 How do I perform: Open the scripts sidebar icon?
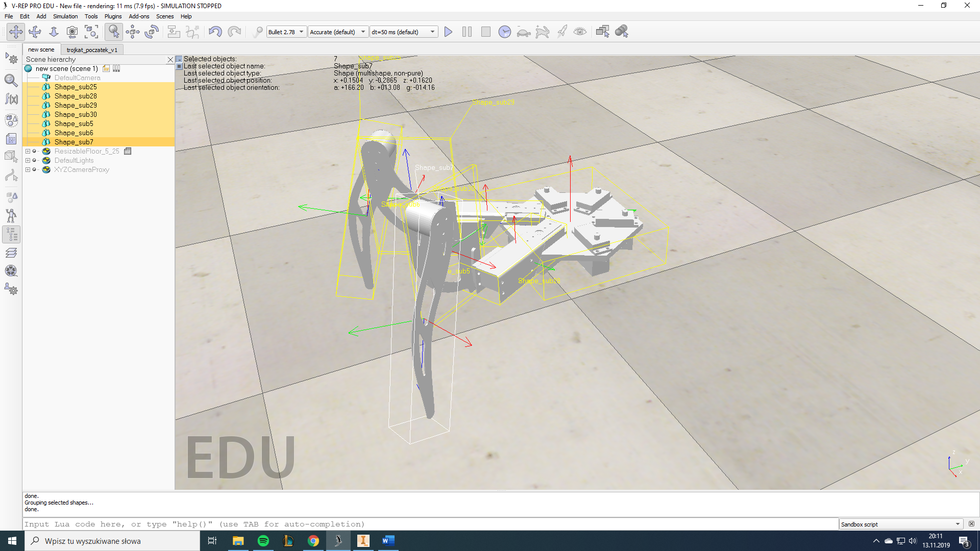click(11, 139)
